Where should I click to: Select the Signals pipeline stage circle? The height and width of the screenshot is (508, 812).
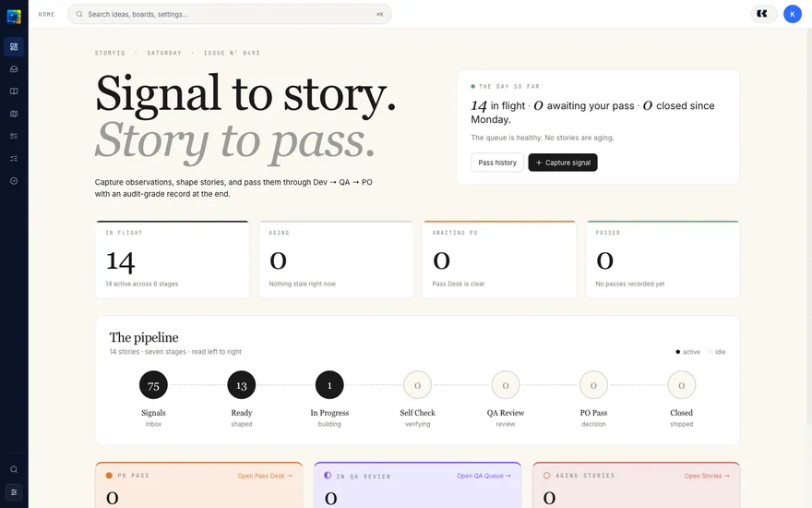153,385
